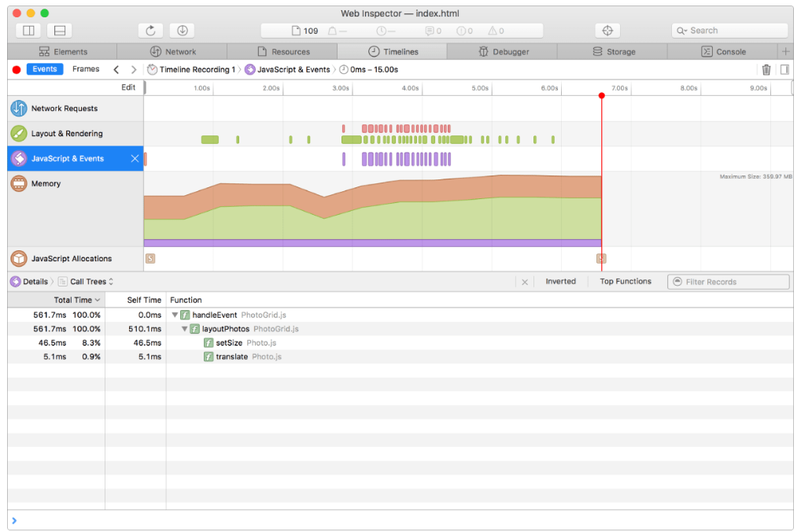Open the Timelines tab
This screenshot has width=801, height=532.
pyautogui.click(x=393, y=52)
